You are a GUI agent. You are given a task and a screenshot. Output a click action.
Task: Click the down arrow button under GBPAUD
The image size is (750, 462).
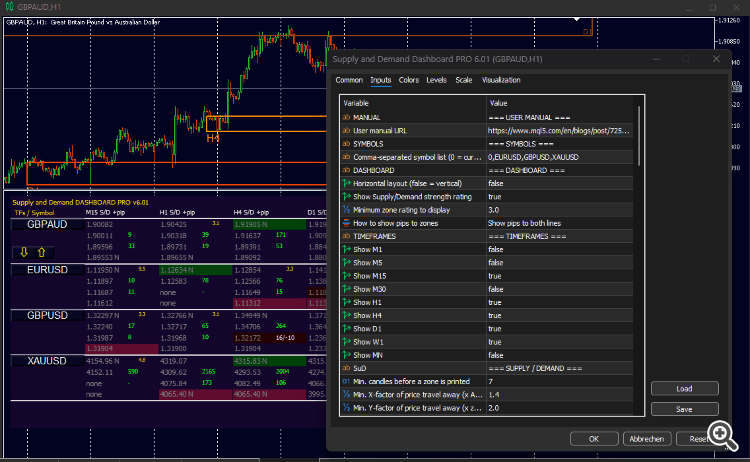[24, 252]
